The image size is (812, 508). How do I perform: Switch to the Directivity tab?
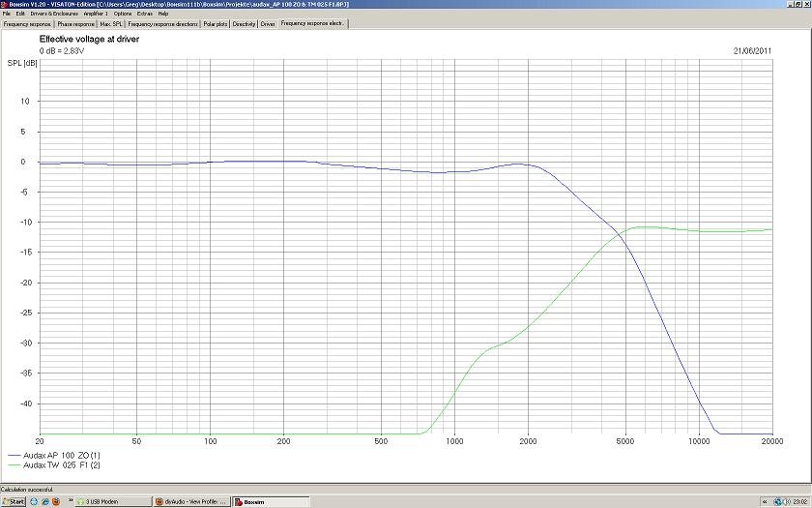tap(244, 24)
